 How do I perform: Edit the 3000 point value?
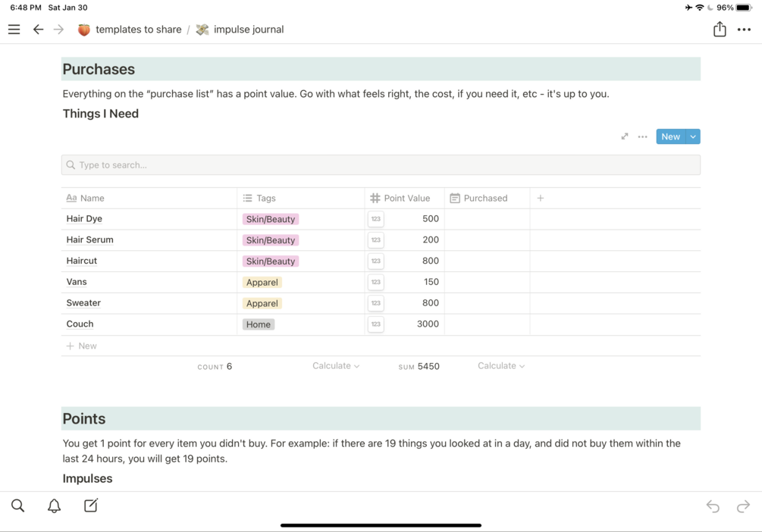tap(428, 324)
